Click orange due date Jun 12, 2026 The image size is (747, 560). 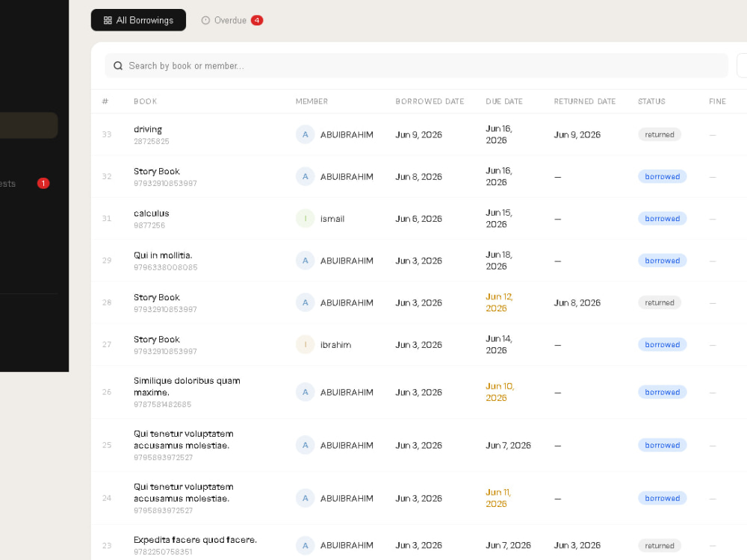coord(499,302)
